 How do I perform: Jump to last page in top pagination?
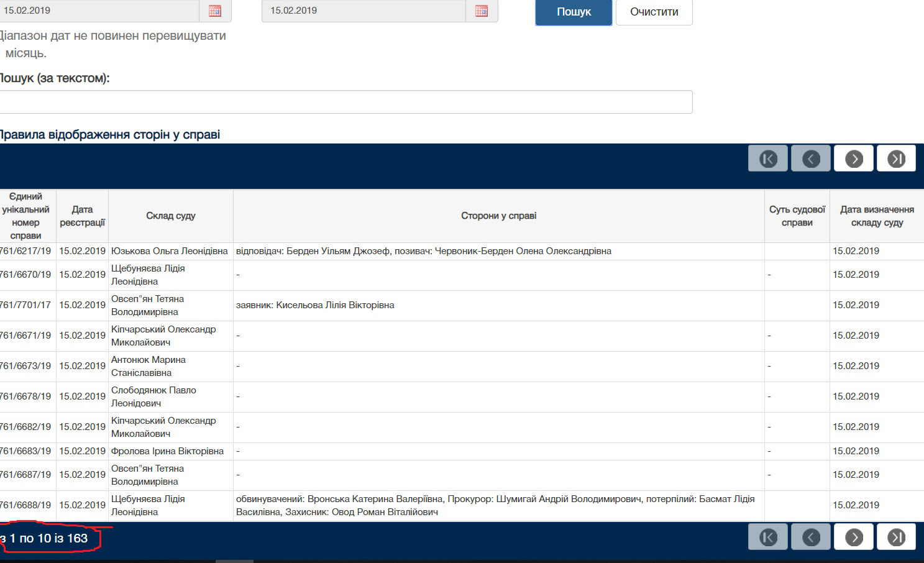[895, 158]
